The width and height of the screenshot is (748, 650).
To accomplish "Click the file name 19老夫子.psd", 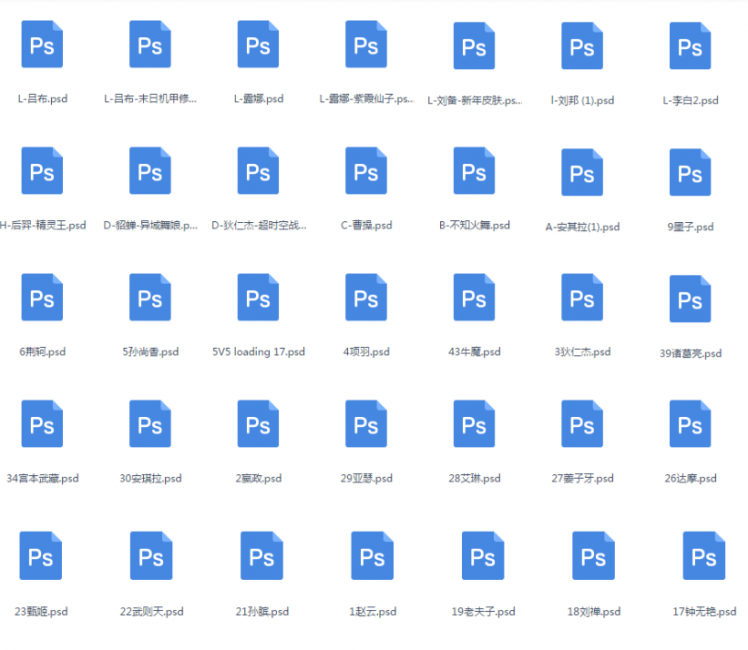I will coord(483,611).
